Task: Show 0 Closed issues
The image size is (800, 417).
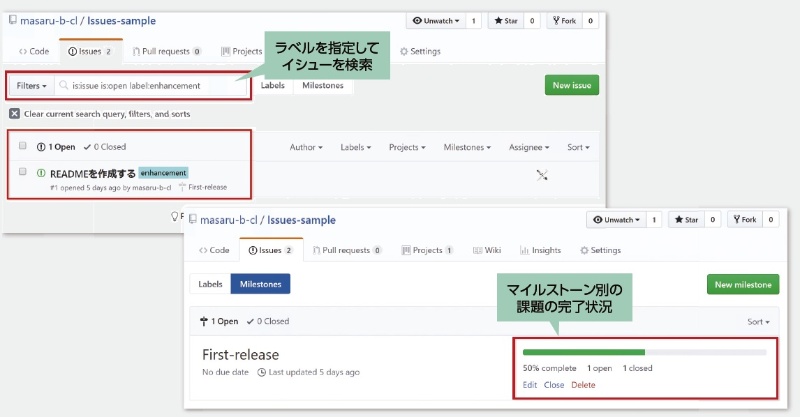Action: coord(105,147)
